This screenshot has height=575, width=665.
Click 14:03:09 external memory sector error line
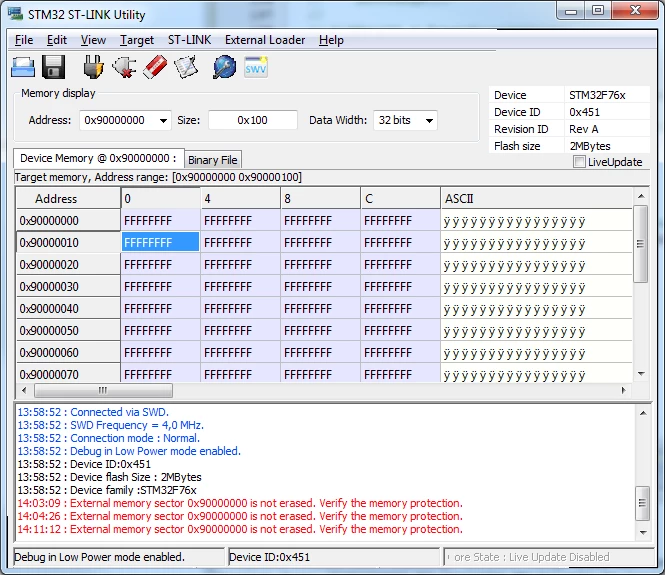coord(240,503)
